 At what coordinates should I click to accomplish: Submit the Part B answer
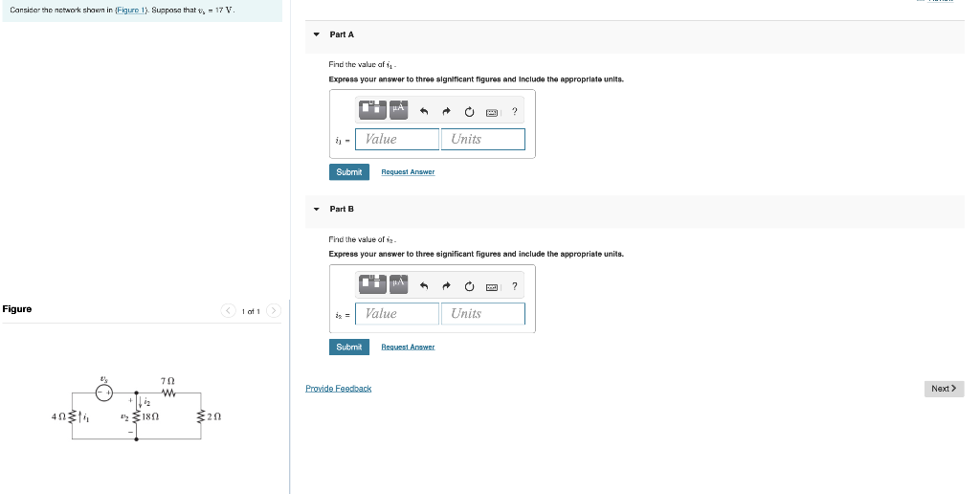(348, 348)
